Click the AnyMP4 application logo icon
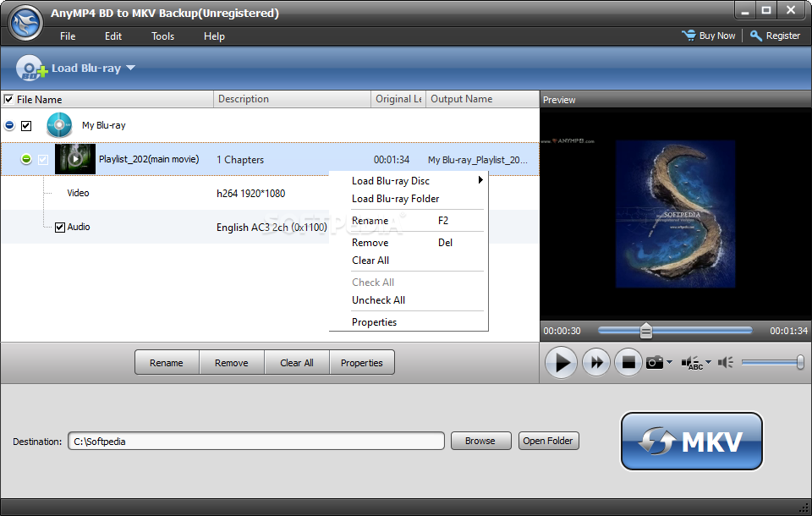 point(25,23)
